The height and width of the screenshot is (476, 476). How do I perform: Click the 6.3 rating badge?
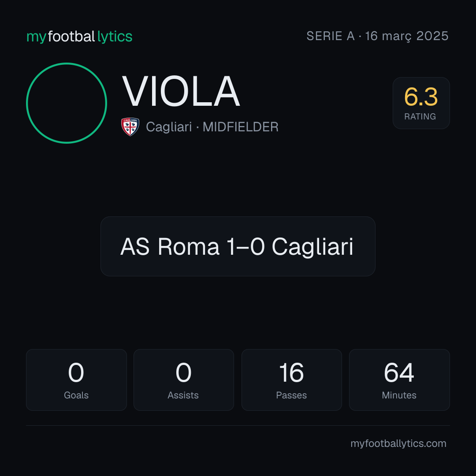pos(421,103)
